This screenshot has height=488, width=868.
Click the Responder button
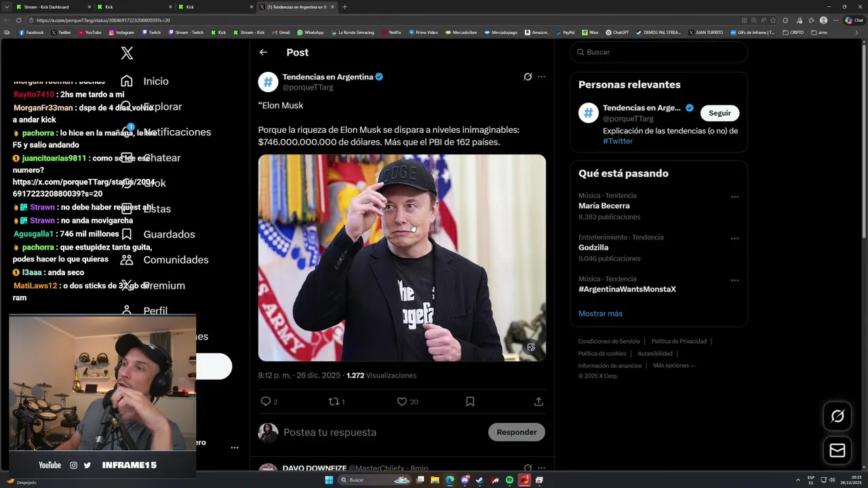pyautogui.click(x=516, y=432)
